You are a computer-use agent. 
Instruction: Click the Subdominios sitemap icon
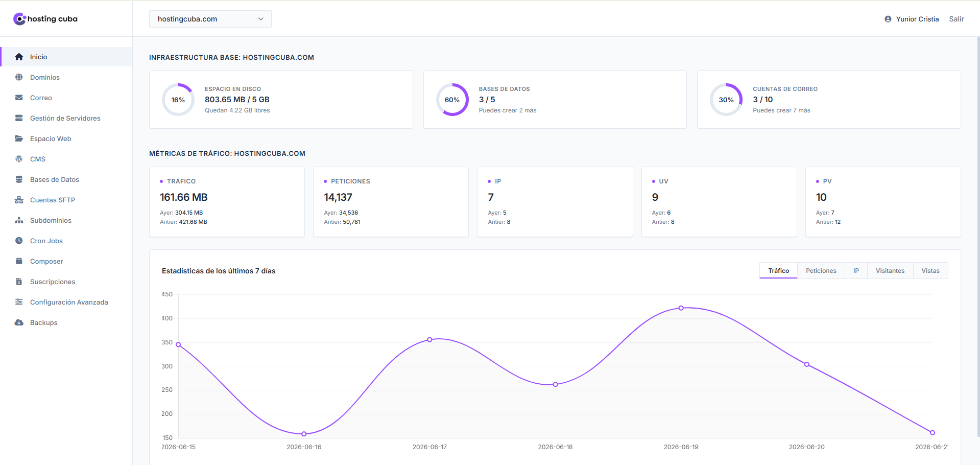click(19, 220)
